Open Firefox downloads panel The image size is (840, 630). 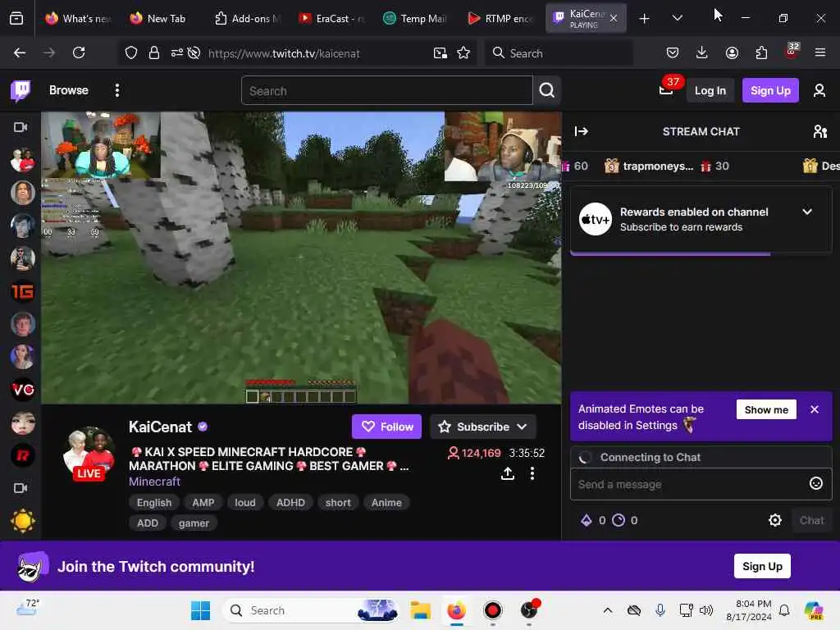[702, 52]
